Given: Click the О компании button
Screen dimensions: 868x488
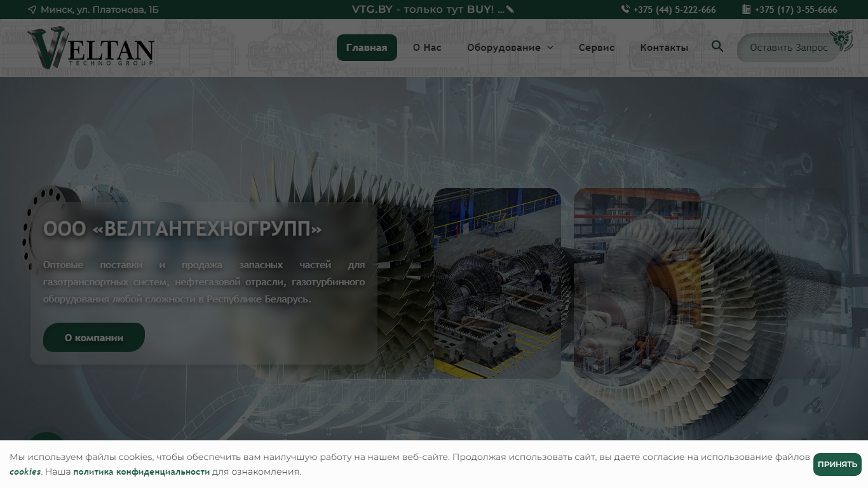Looking at the screenshot, I should click(94, 337).
